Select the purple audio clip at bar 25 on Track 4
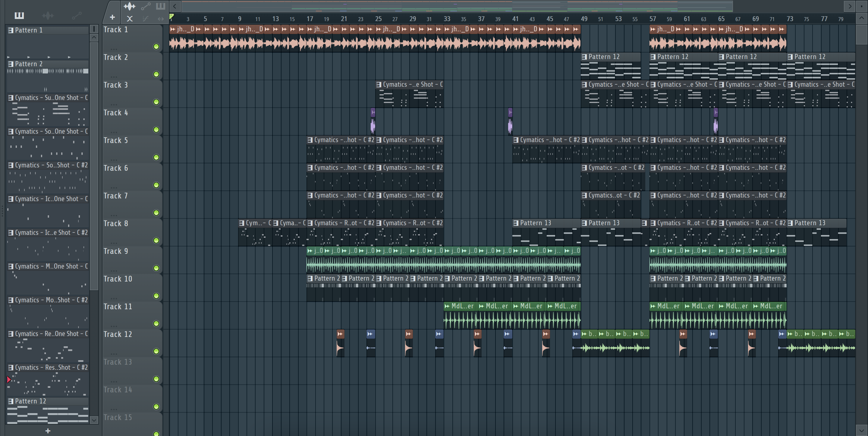The height and width of the screenshot is (436, 868). pos(373,121)
